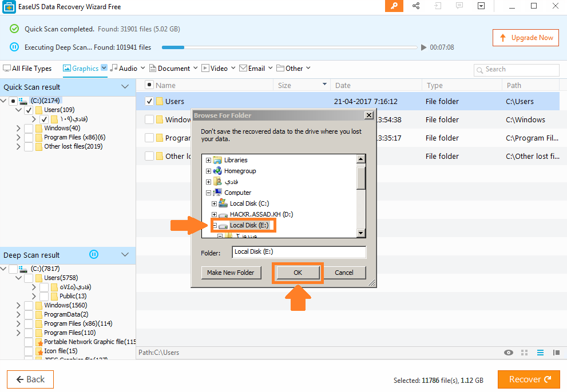Collapse Computer node in folder dialog
Screen dimensions: 567x392
tap(208, 193)
